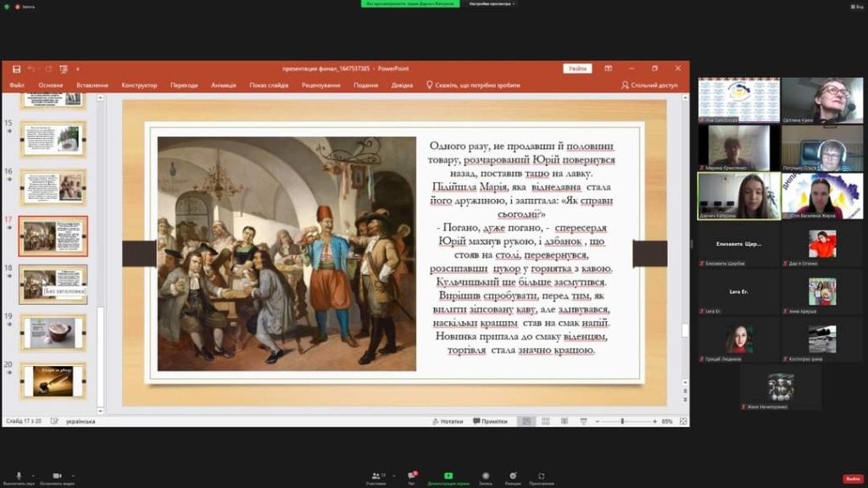
Task: Select the highlighted speaker's video tile
Action: coord(739,196)
